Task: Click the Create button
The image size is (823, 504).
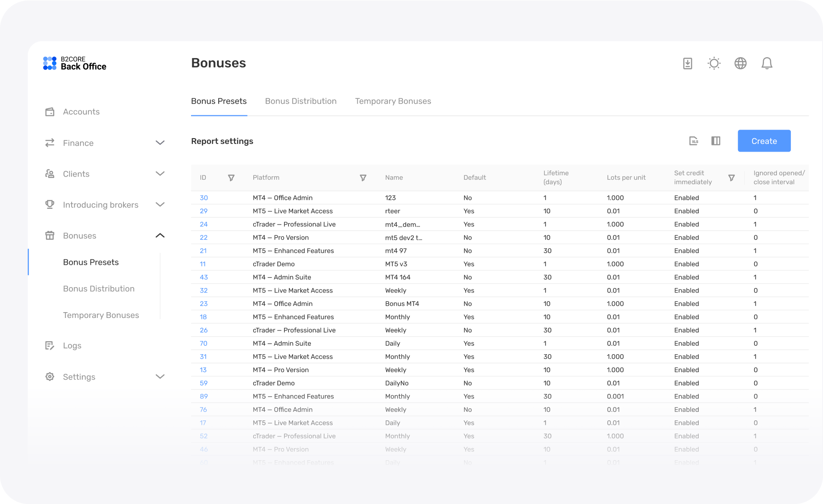Action: point(764,141)
